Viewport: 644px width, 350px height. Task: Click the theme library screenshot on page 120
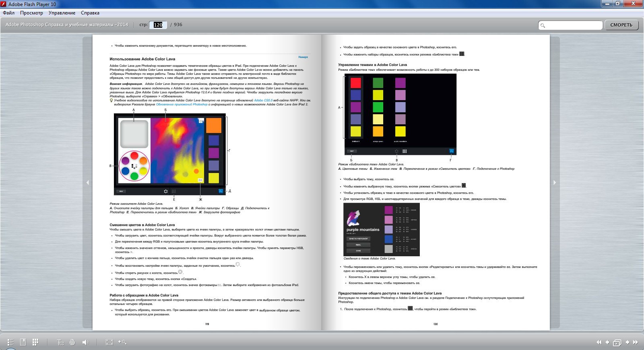[400, 114]
